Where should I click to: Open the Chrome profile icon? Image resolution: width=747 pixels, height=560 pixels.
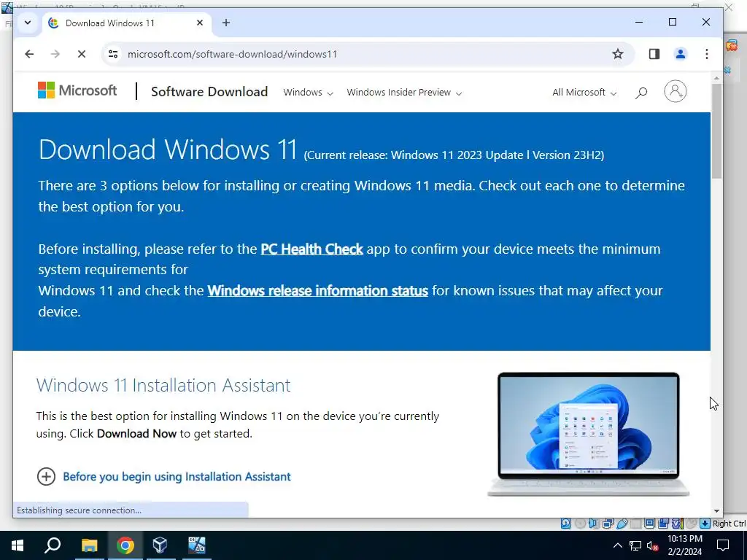pyautogui.click(x=681, y=54)
